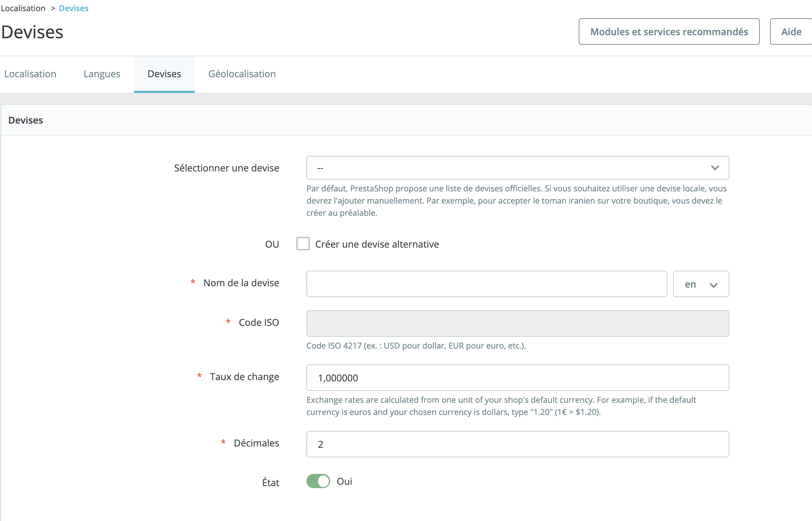Check Créer une devise alternative checkbox
This screenshot has height=521, width=812.
tap(303, 244)
